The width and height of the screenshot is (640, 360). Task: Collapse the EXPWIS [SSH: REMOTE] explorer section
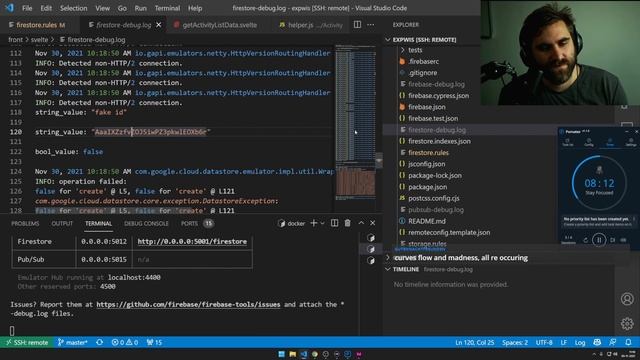(424, 40)
